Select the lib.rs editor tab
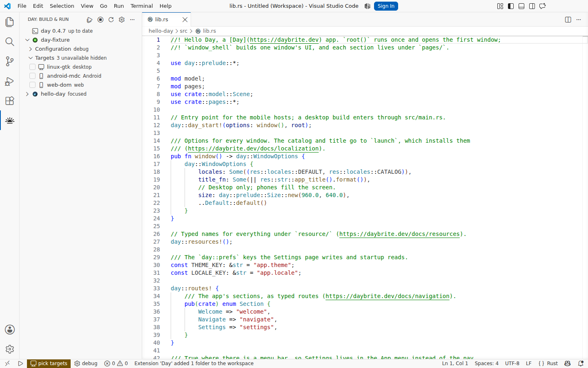The image size is (588, 368). (167, 20)
